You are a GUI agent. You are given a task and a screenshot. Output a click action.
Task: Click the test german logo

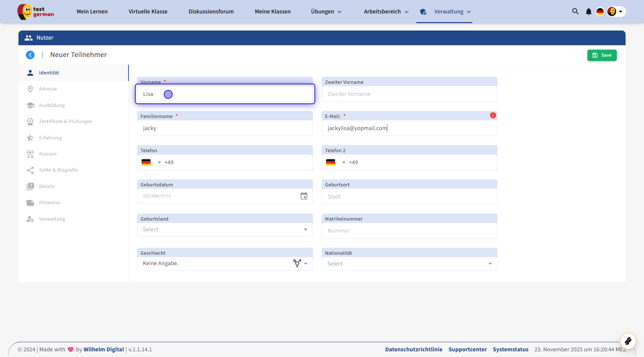tap(36, 12)
